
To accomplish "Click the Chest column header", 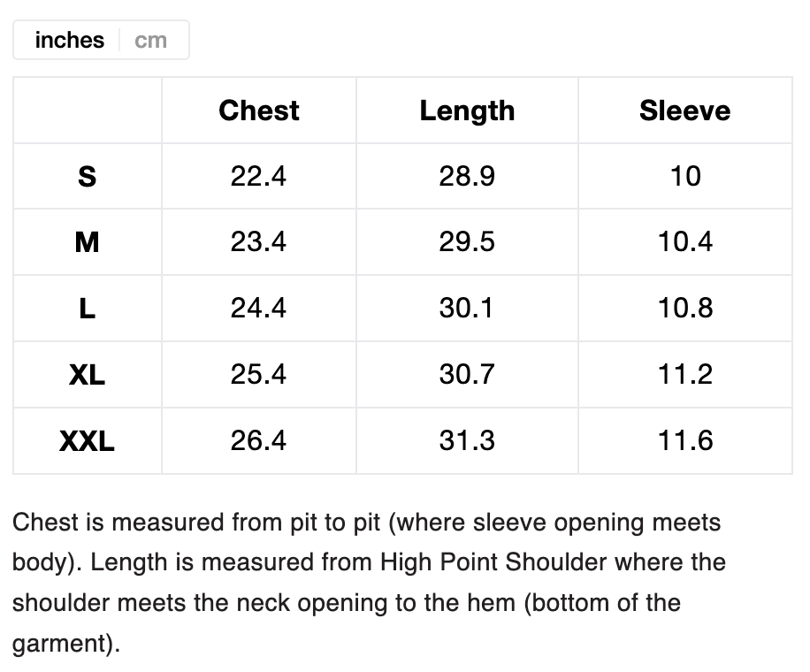I will (258, 111).
